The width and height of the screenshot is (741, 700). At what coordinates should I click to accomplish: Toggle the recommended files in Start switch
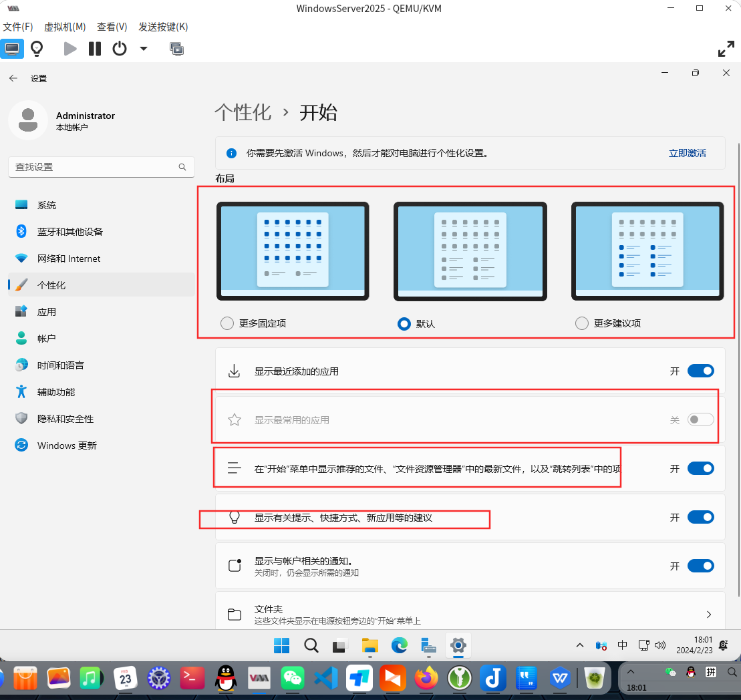[700, 468]
